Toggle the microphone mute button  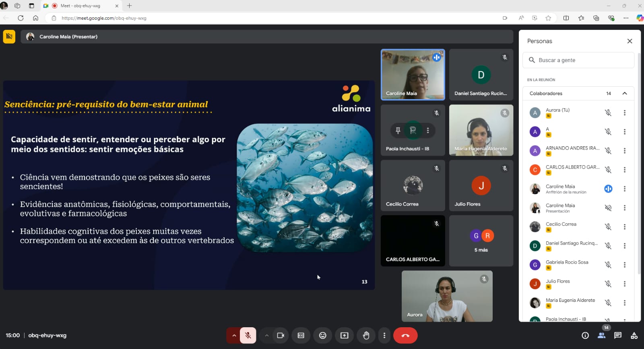[x=248, y=335]
